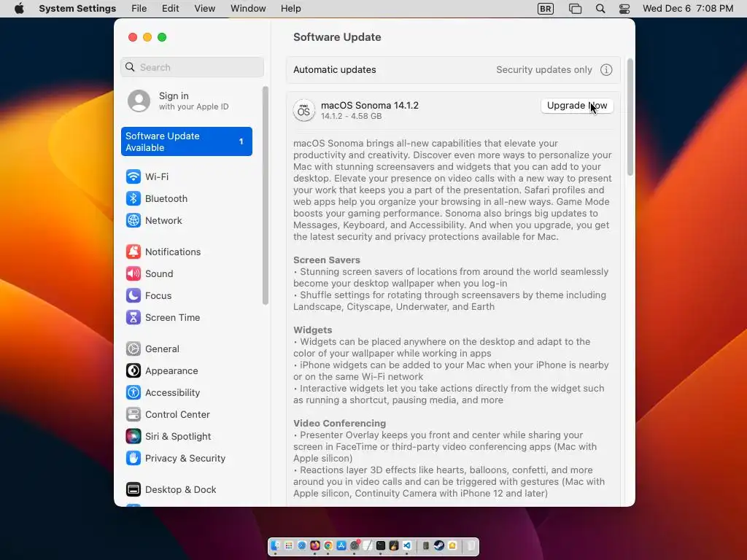Click the 'Automatic updates' label
The height and width of the screenshot is (560, 747).
[334, 70]
